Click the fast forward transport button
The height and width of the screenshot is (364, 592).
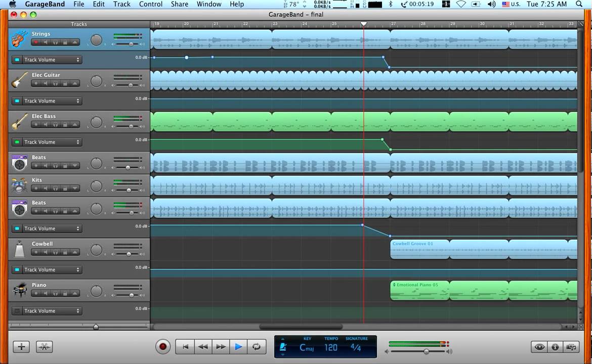click(221, 347)
